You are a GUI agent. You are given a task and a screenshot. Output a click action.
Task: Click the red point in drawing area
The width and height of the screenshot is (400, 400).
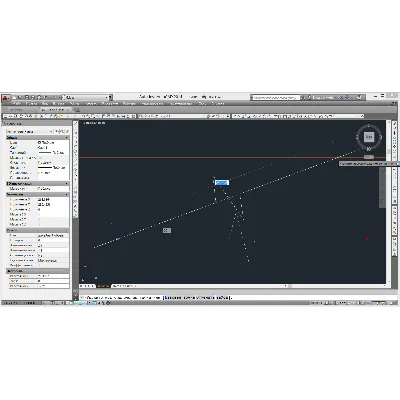pyautogui.click(x=367, y=239)
